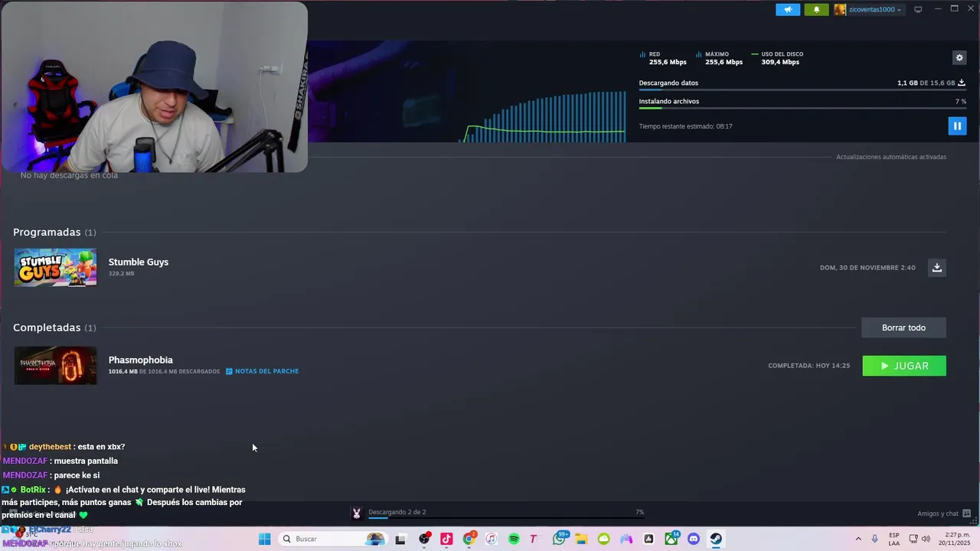Launch Phasmophobia with JUGAR button
This screenshot has height=551, width=980.
[904, 366]
